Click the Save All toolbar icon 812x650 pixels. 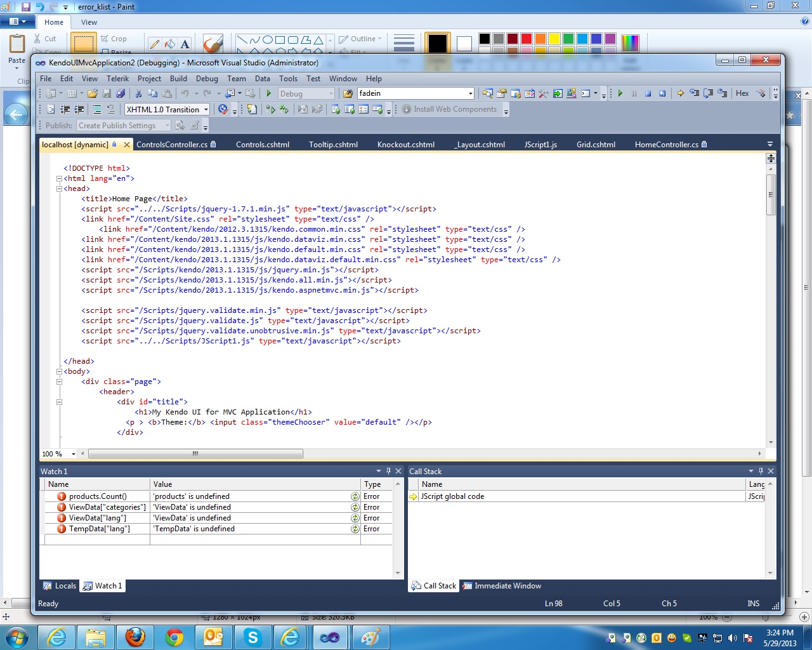pos(121,93)
